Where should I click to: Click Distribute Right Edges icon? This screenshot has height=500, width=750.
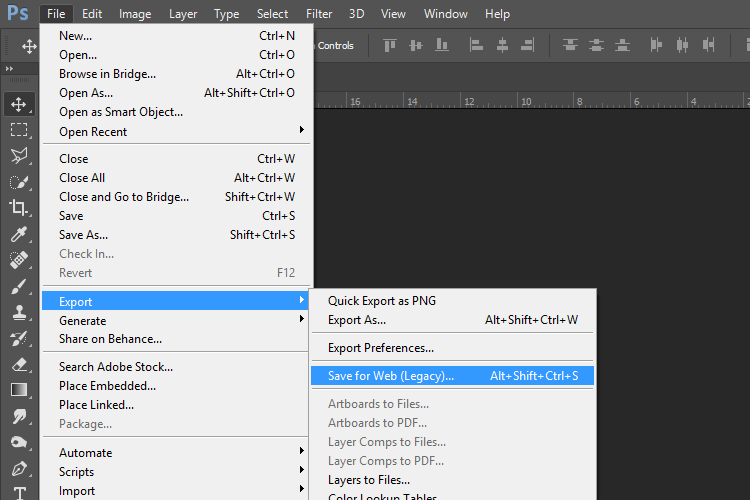[x=708, y=45]
